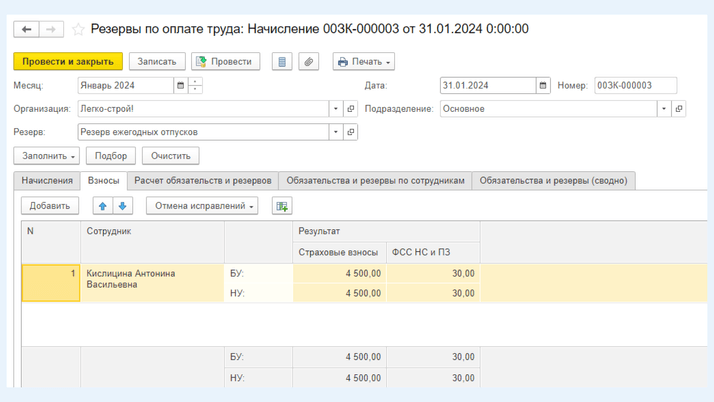Move row down with blue arrow
714x402 pixels.
point(122,206)
